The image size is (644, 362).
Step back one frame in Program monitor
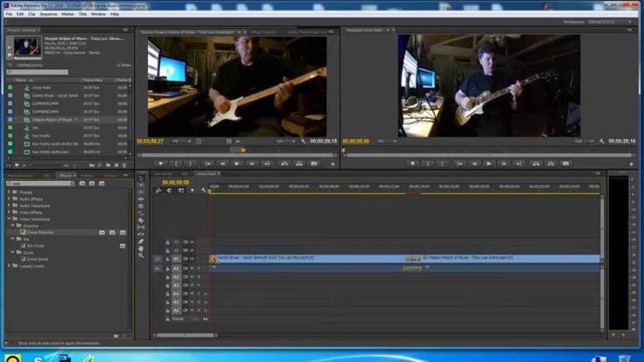(474, 164)
